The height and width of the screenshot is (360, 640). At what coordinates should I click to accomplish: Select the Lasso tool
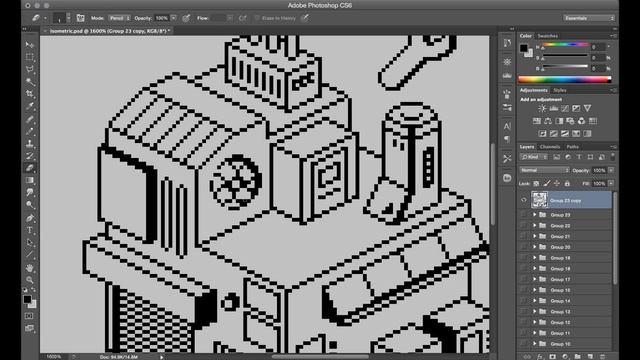[29, 69]
